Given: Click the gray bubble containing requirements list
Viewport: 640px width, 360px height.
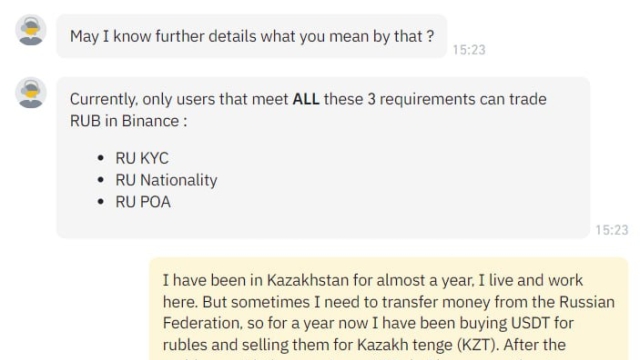Looking at the screenshot, I should click(x=323, y=158).
